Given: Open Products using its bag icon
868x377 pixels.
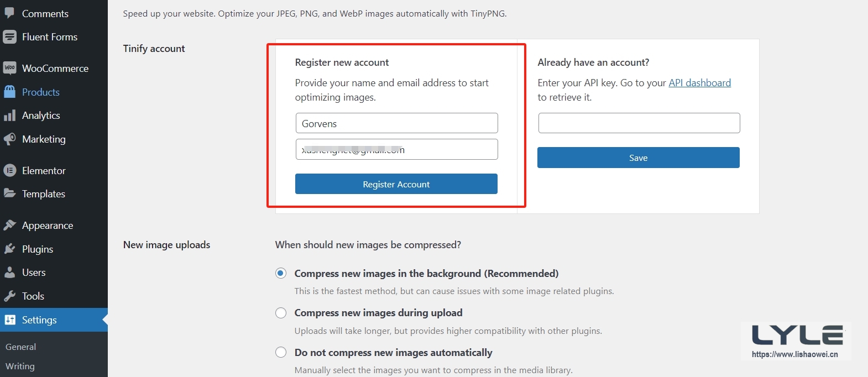Looking at the screenshot, I should coord(9,92).
